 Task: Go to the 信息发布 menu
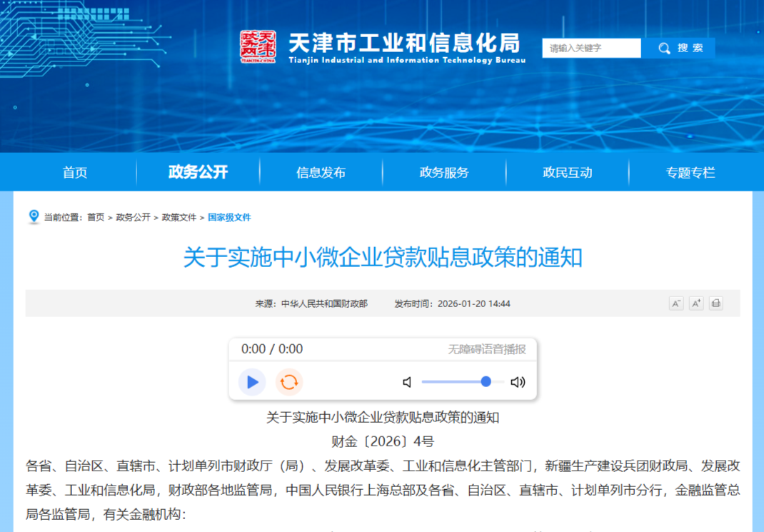tap(321, 172)
